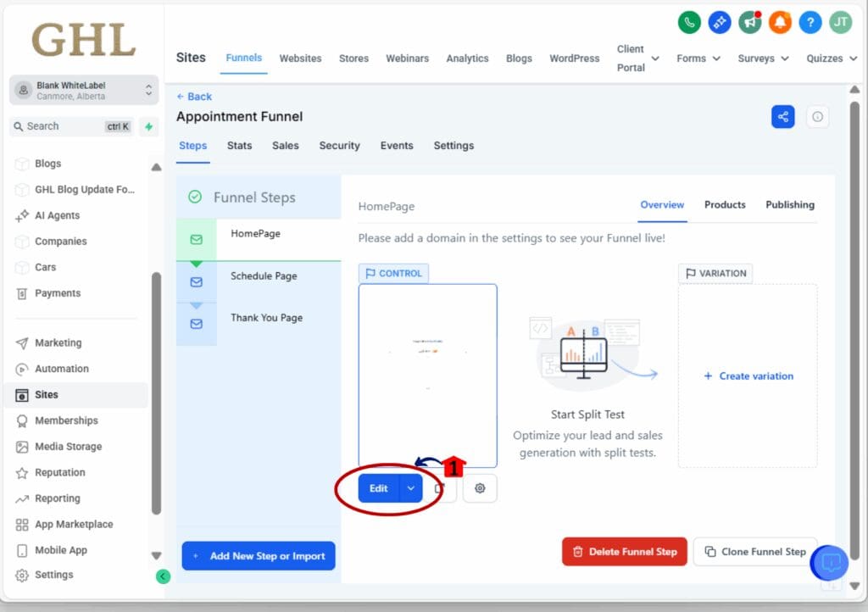Switch to the Publishing tab
The height and width of the screenshot is (612, 868).
click(789, 204)
